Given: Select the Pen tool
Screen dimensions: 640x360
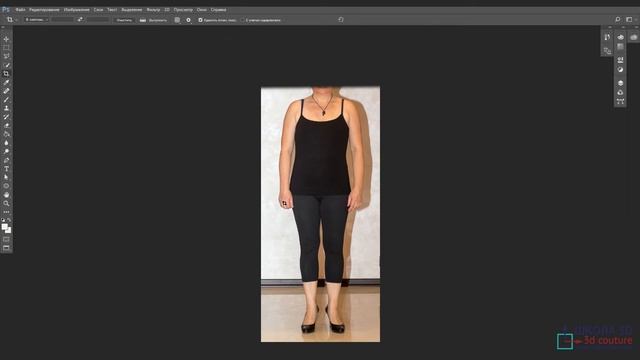Looking at the screenshot, I should coord(6,160).
